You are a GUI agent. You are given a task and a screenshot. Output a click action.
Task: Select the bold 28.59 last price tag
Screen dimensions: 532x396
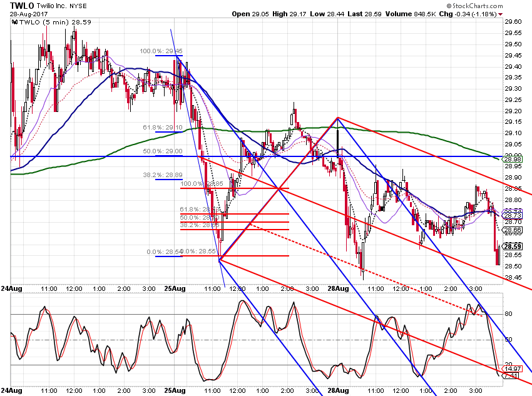click(513, 246)
